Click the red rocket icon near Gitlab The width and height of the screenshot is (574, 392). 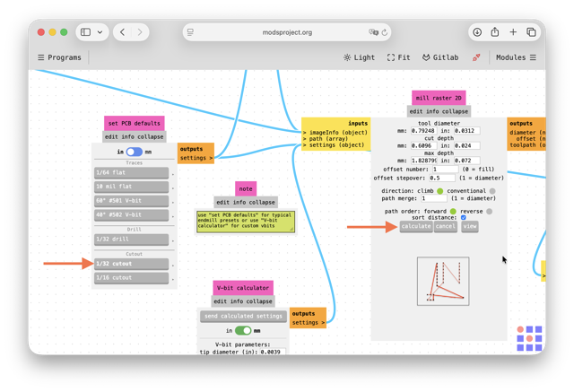click(476, 57)
